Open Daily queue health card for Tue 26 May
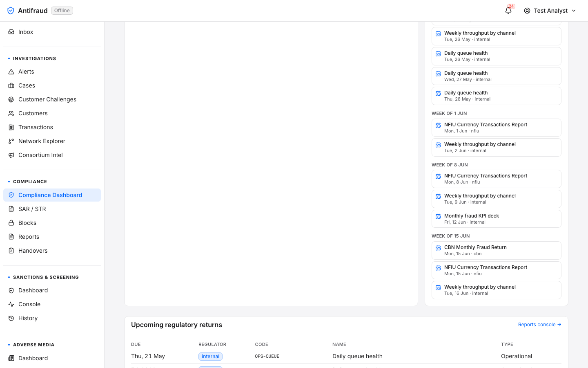Image resolution: width=588 pixels, height=368 pixels. (497, 56)
